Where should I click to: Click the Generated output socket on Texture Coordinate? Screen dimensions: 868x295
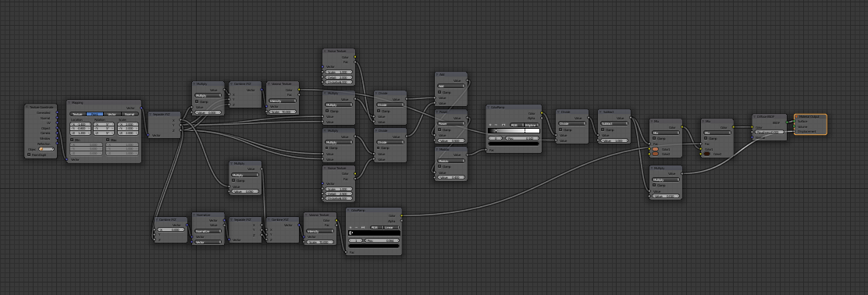tap(57, 112)
